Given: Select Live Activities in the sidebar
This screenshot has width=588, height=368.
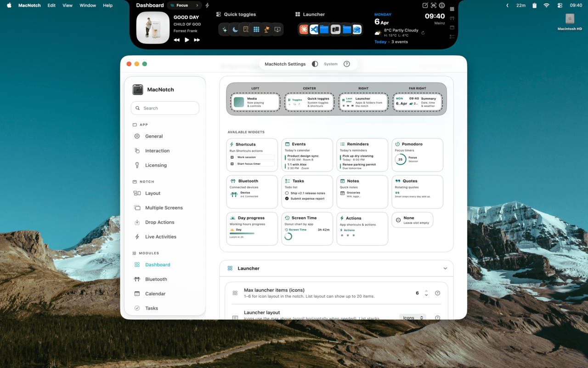Looking at the screenshot, I should pyautogui.click(x=160, y=237).
